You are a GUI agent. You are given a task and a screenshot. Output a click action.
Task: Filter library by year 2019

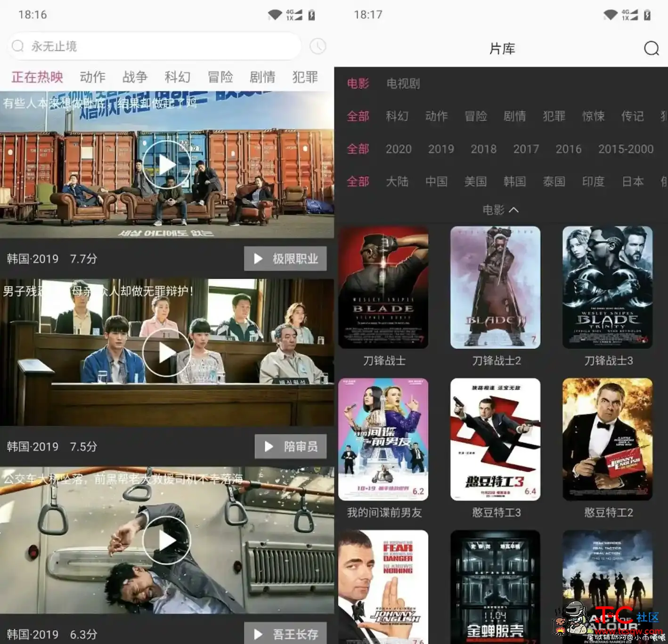click(441, 149)
